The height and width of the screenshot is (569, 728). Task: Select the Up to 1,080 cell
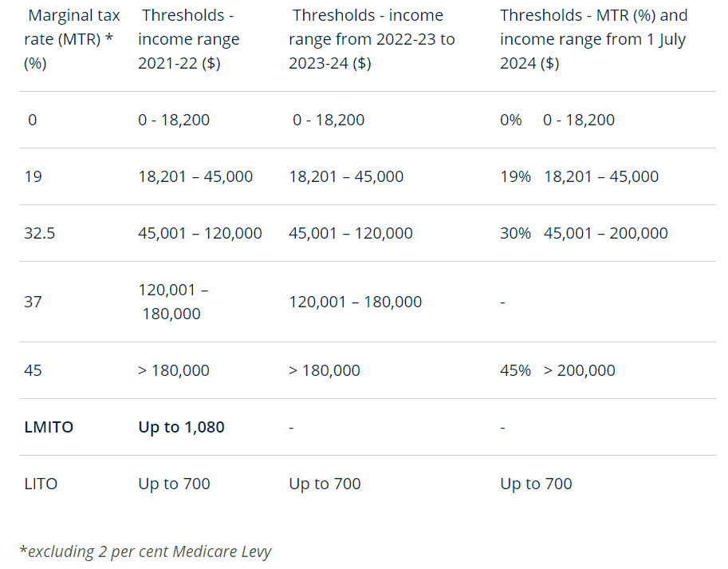(182, 427)
